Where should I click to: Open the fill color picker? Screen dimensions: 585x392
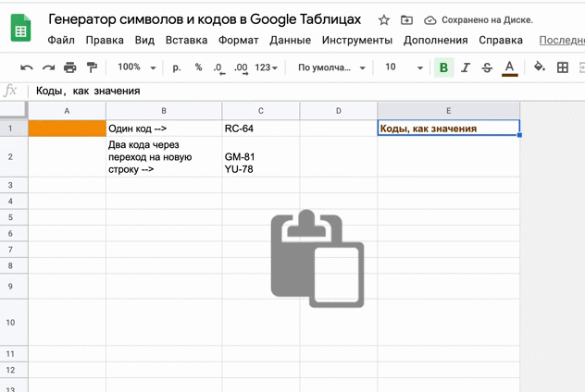tap(539, 67)
